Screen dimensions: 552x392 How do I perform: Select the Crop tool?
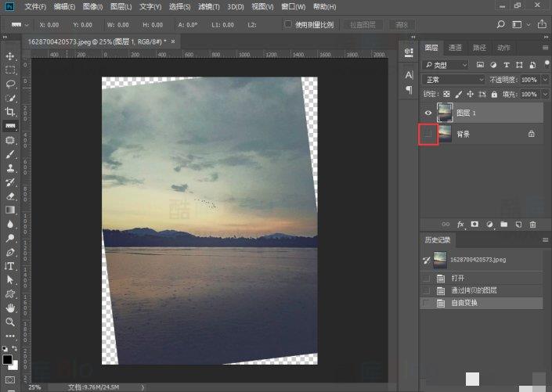10,112
